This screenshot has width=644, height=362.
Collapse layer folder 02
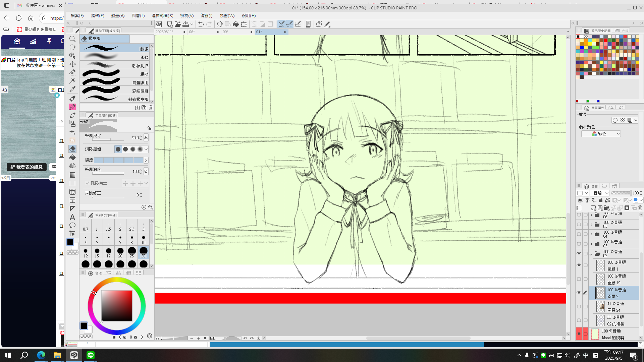[x=591, y=254]
